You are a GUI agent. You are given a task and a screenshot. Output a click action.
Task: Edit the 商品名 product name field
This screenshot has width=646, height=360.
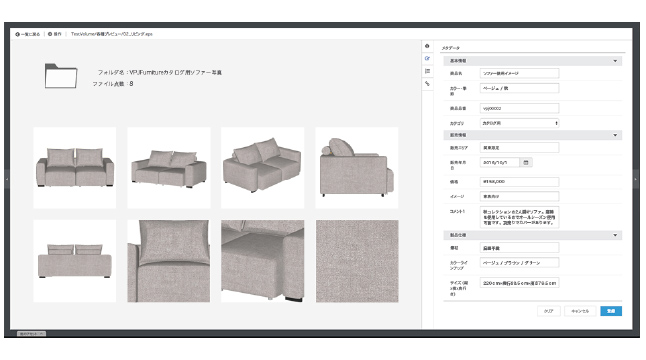(x=519, y=73)
